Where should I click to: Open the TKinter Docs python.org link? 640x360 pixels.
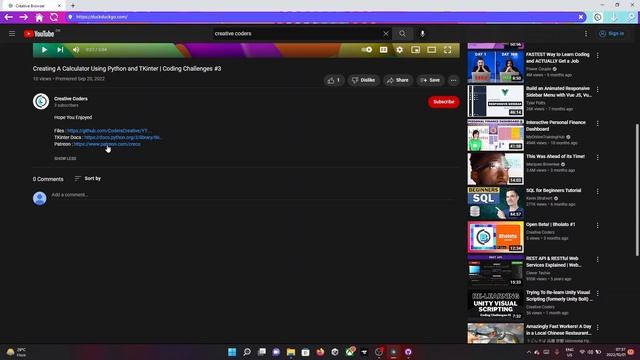point(123,138)
